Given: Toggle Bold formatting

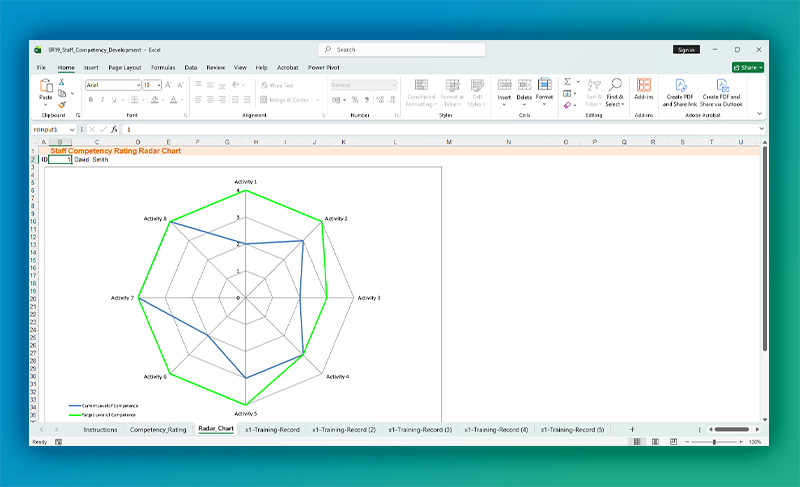Looking at the screenshot, I should tap(90, 100).
